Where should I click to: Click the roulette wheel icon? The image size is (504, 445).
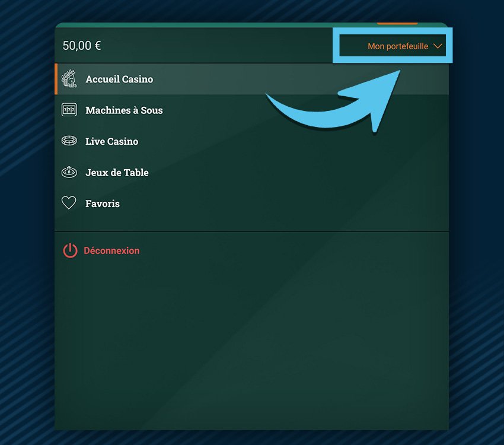click(x=69, y=172)
